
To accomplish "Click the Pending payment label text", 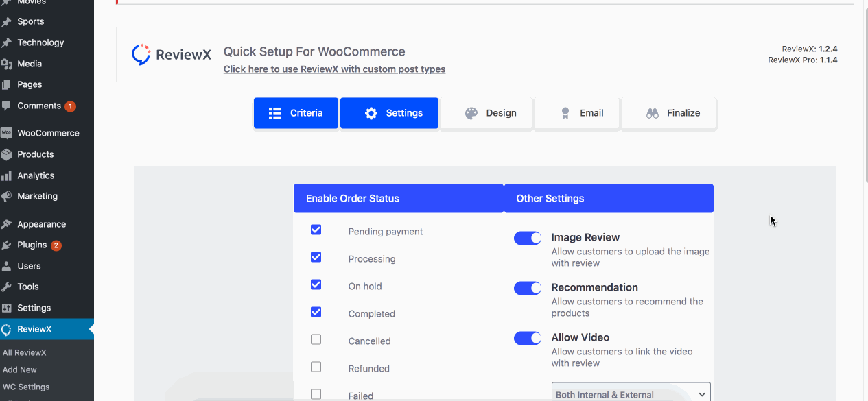I will click(x=386, y=232).
